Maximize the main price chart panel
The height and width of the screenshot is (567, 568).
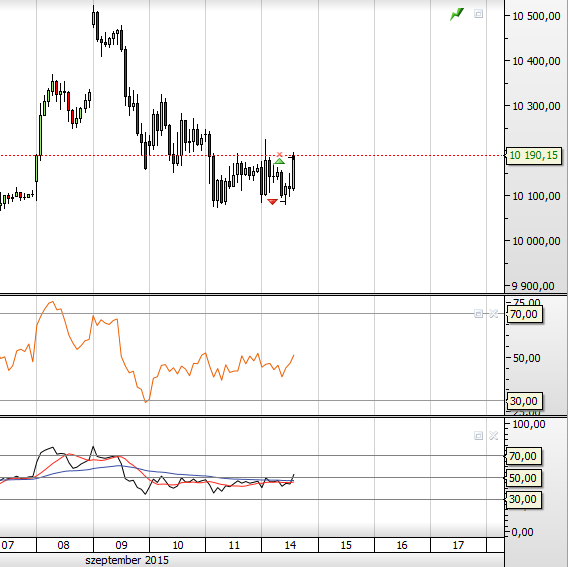(479, 14)
